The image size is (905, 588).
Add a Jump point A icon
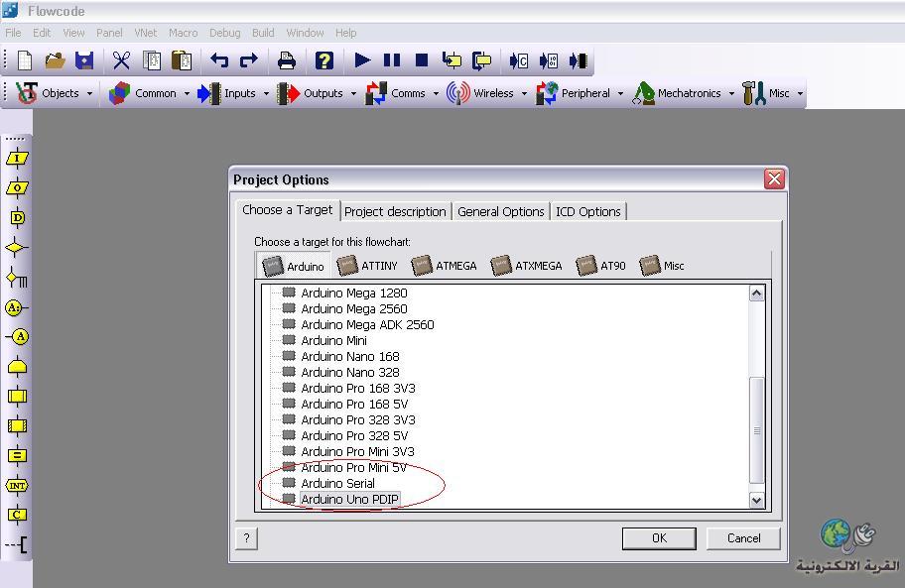(17, 337)
